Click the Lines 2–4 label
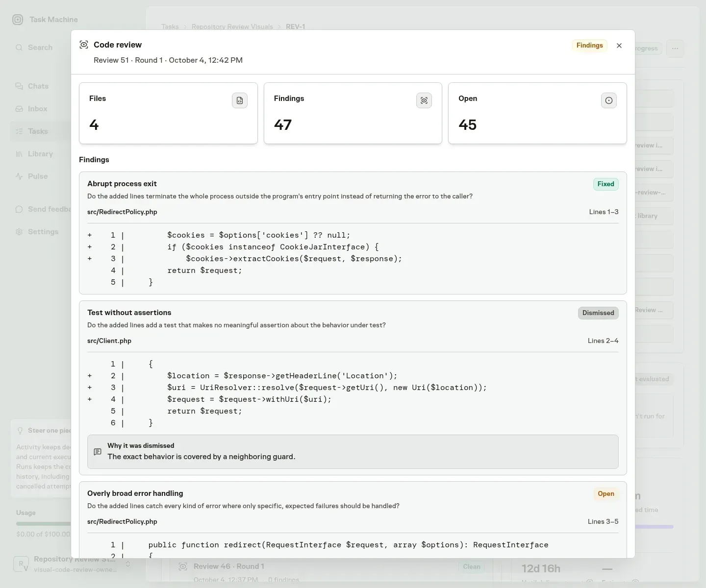706x588 pixels. 603,341
